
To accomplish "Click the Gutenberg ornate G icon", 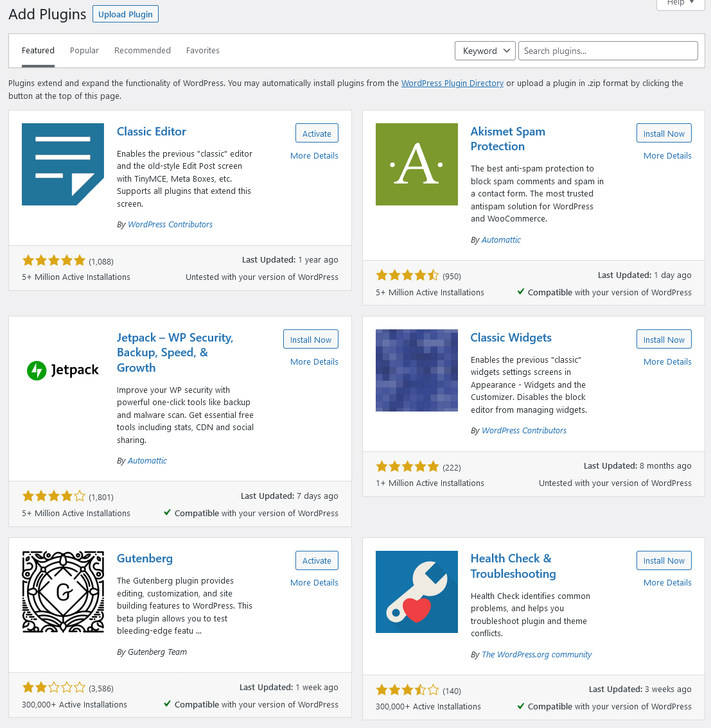I will tap(62, 592).
